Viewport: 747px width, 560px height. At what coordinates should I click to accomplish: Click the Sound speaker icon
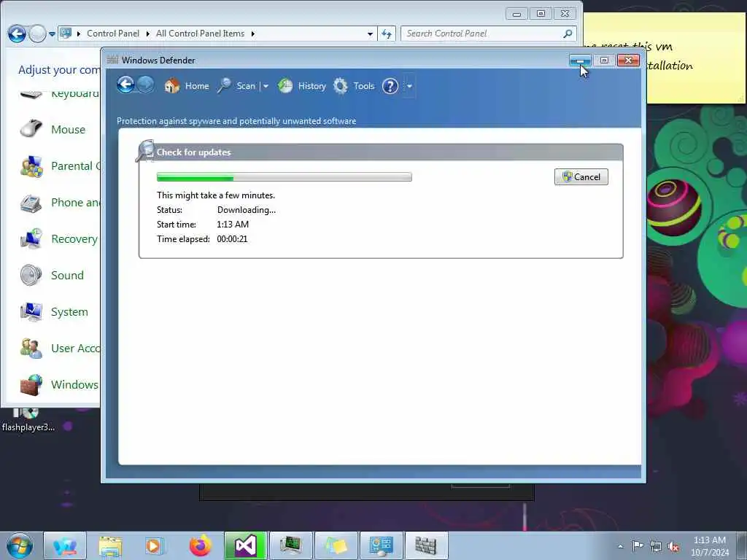point(31,275)
